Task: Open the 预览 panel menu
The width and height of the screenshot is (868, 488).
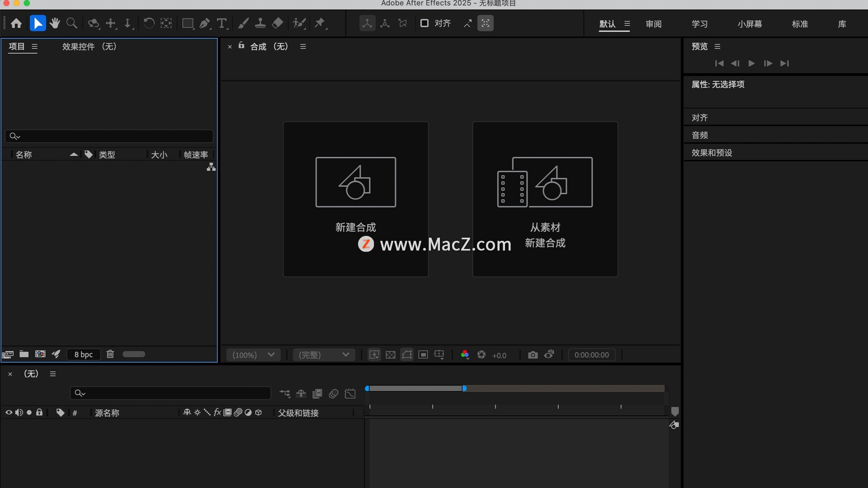Action: (717, 47)
